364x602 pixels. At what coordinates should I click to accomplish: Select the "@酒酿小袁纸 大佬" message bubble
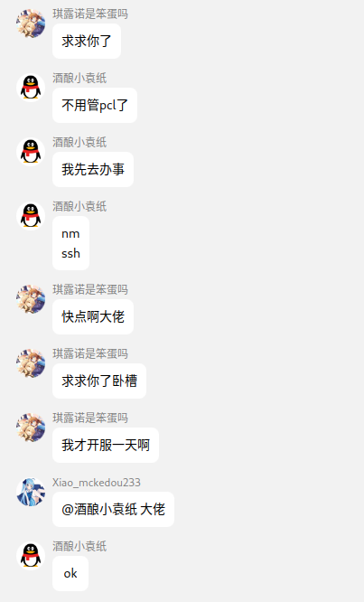coord(113,509)
